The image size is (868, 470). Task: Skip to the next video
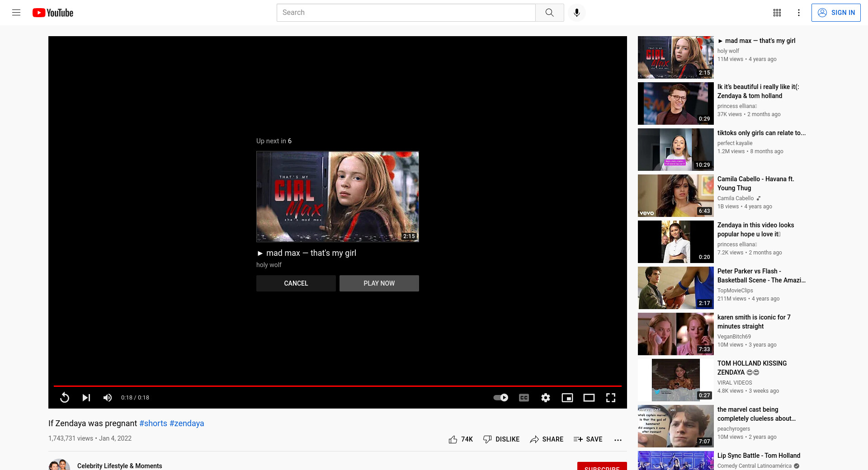[x=86, y=398]
